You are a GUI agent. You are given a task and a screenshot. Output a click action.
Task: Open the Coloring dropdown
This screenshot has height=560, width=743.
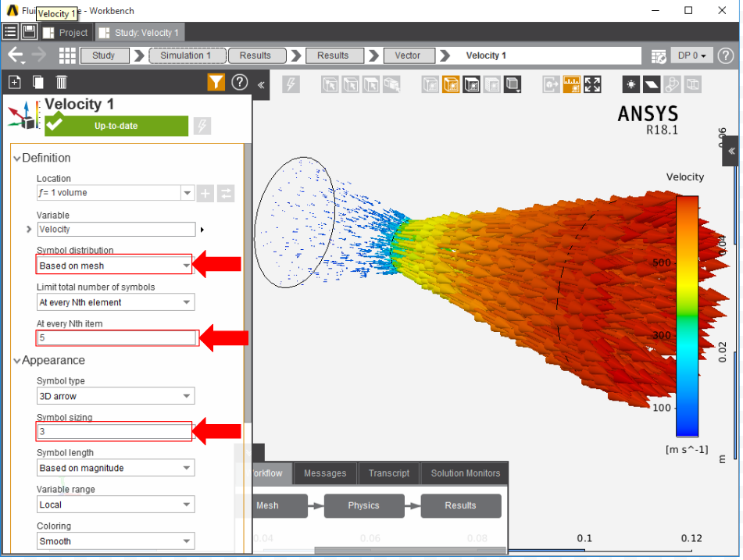116,541
